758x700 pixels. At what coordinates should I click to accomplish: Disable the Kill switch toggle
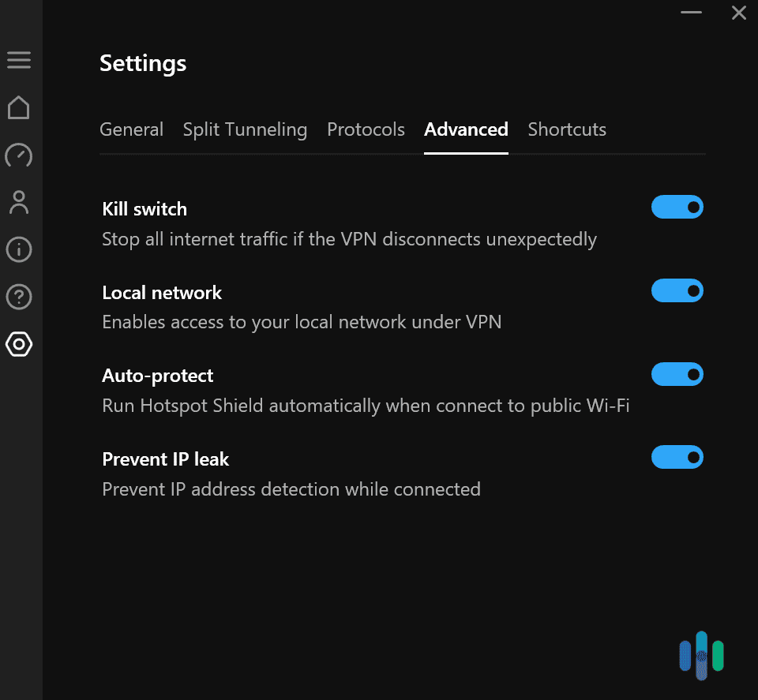(677, 207)
